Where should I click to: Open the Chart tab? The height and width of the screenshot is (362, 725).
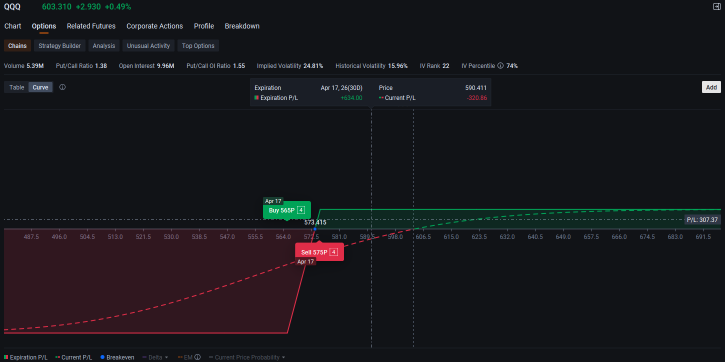tap(12, 26)
